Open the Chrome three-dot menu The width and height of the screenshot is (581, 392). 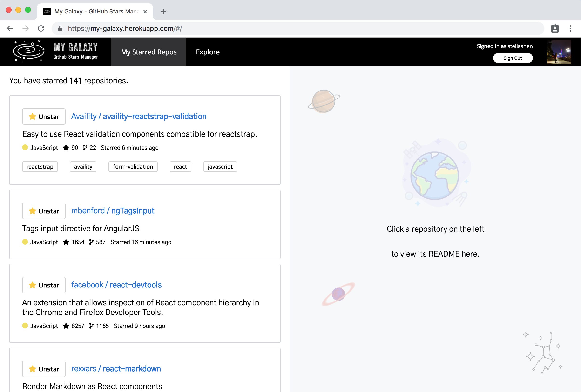[x=570, y=28]
